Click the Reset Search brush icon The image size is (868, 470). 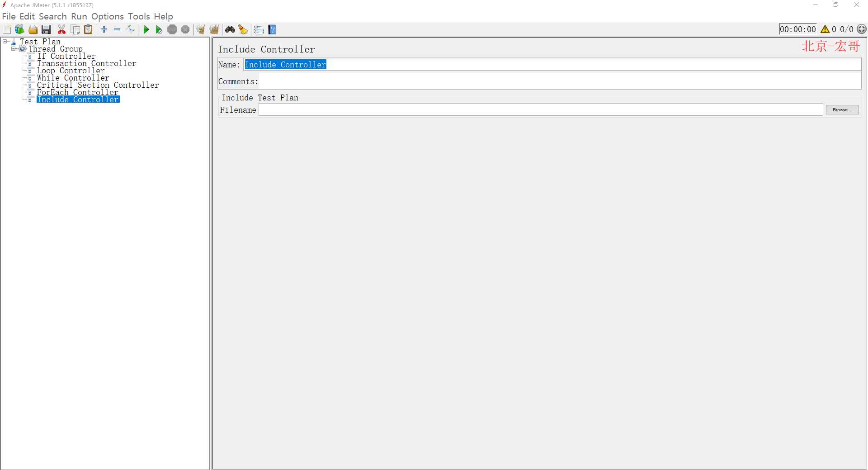[243, 30]
